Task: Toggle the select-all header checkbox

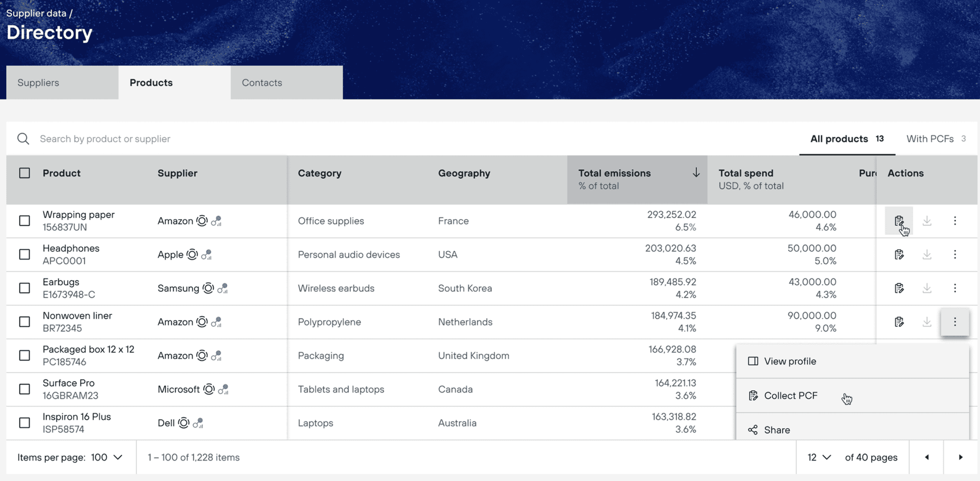Action: [x=24, y=173]
